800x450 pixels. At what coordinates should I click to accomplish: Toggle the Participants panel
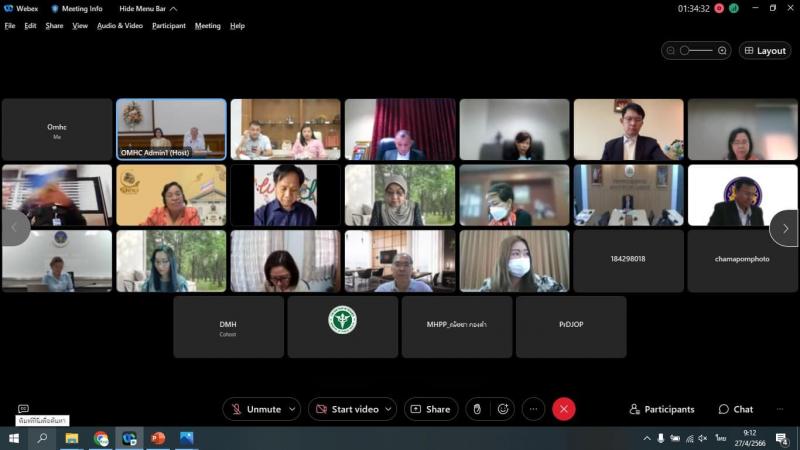tap(662, 409)
